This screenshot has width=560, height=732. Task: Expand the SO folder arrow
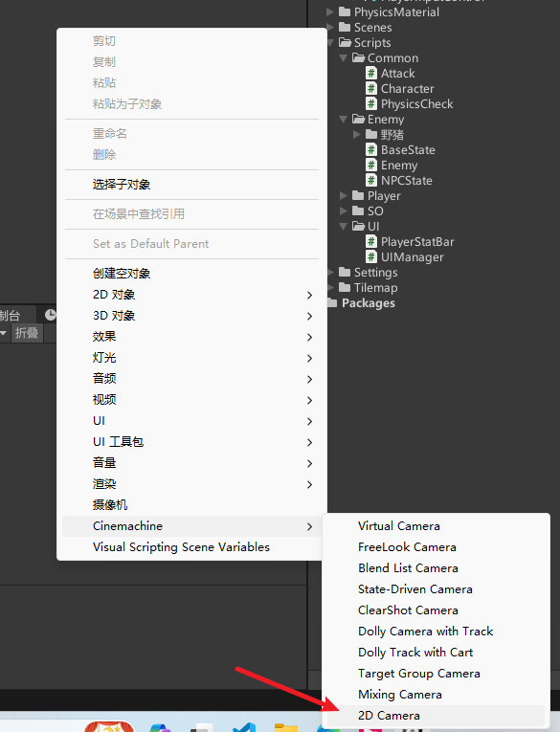[344, 211]
